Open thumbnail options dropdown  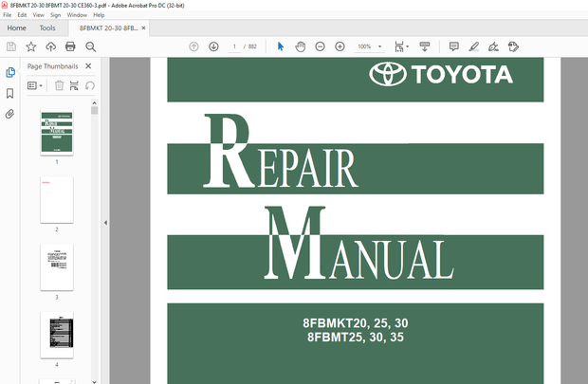point(34,85)
